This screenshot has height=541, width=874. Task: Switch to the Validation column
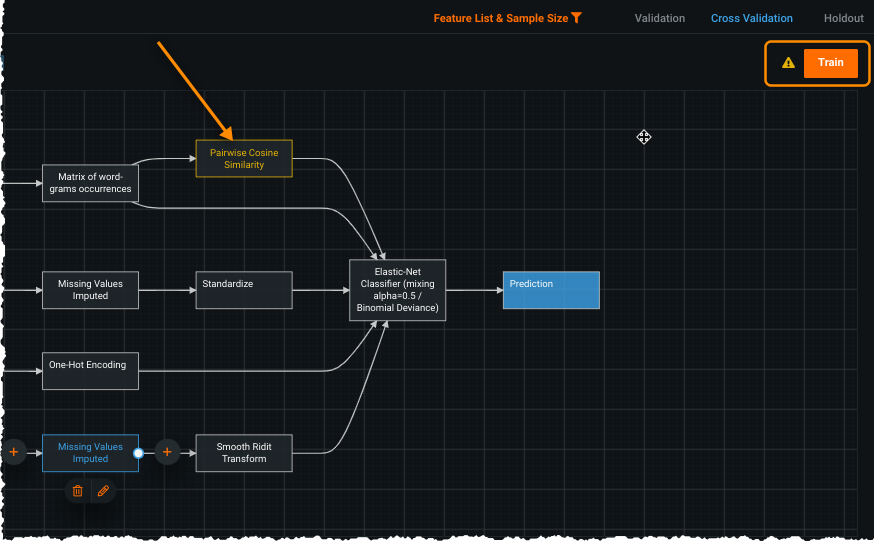[x=659, y=18]
